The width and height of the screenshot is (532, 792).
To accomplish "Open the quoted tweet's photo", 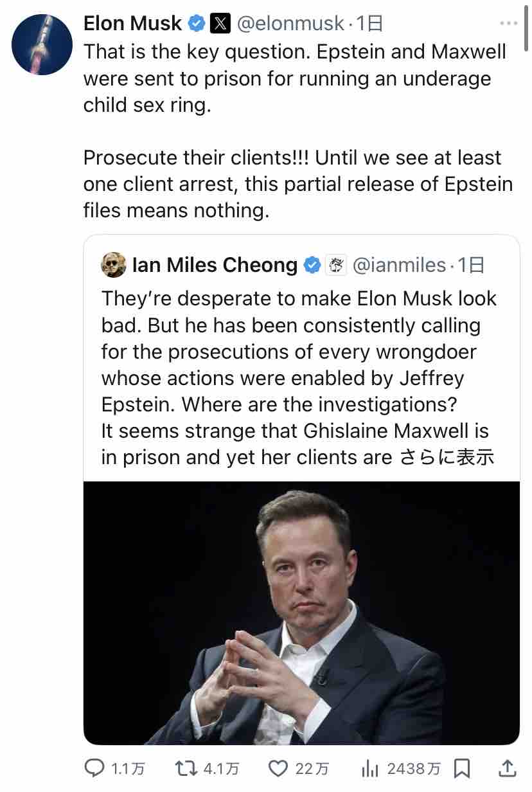I will tap(301, 612).
